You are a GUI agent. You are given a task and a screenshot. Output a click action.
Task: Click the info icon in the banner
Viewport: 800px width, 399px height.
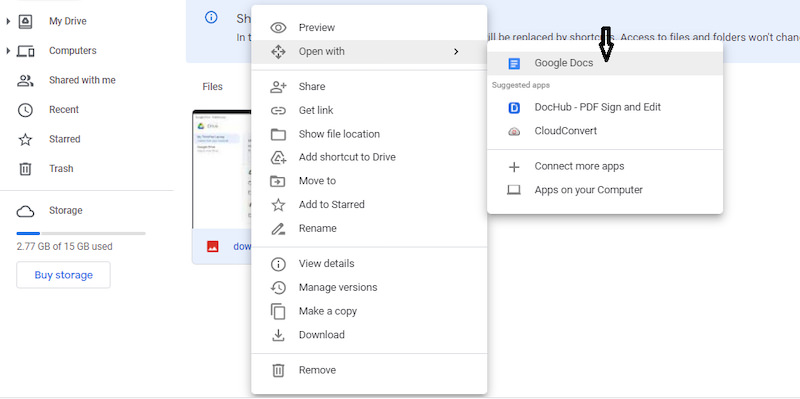tap(211, 17)
